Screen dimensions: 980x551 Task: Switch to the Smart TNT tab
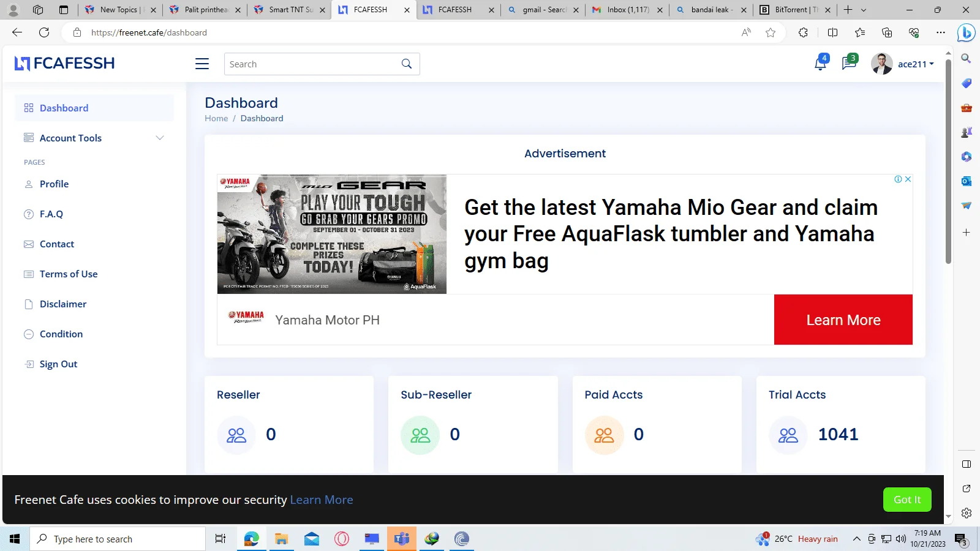coord(290,10)
